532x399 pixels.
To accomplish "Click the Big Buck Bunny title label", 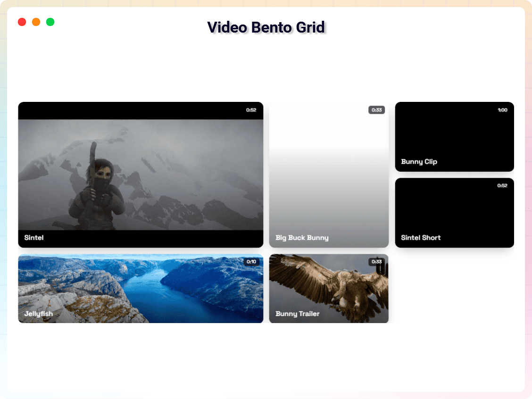I will [302, 238].
